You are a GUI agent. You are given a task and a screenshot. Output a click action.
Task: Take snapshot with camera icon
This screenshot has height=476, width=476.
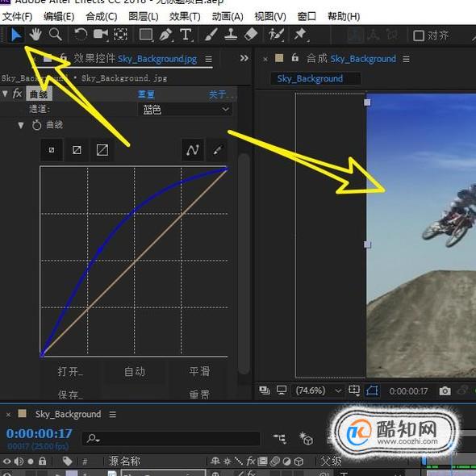pyautogui.click(x=445, y=390)
